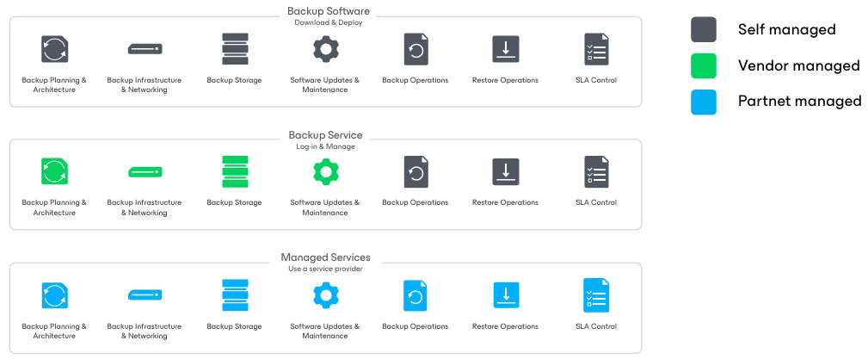Select the gray Backup Storage icon
This screenshot has width=868, height=359.
pos(235,49)
